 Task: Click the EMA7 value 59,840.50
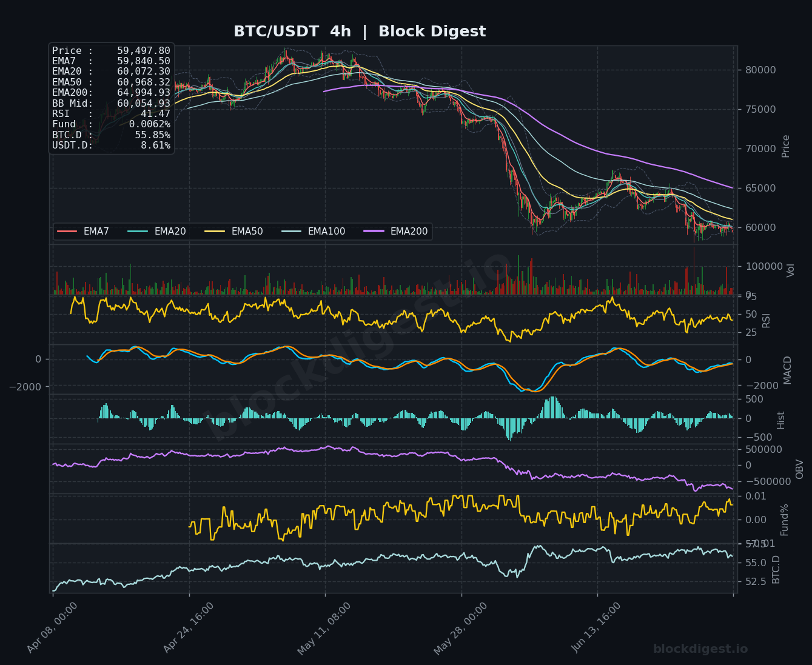click(144, 61)
